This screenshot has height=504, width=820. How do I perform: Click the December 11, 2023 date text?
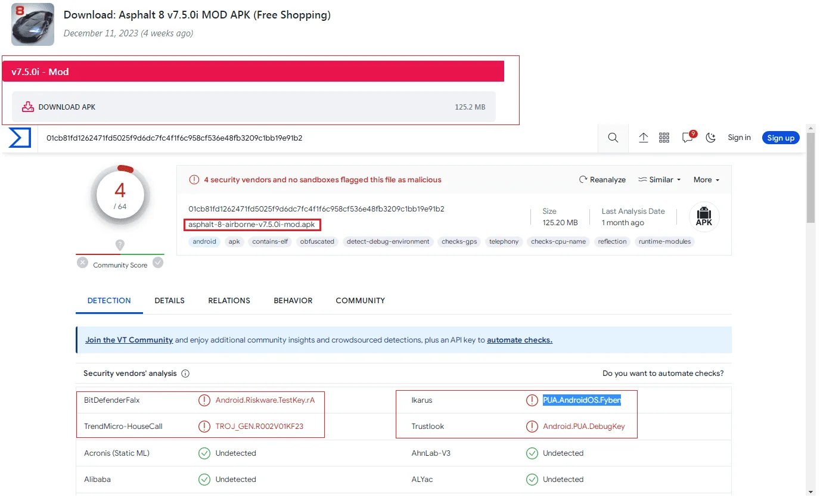(128, 33)
